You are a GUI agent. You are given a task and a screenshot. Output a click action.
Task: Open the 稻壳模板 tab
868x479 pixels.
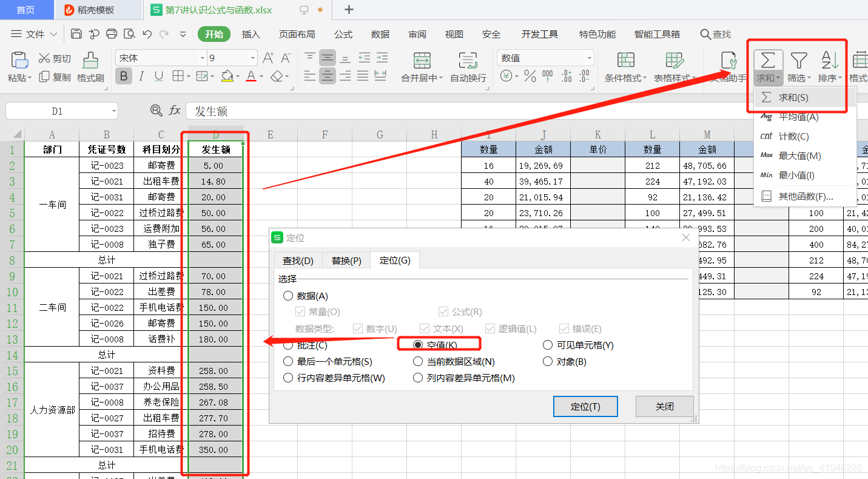tap(98, 10)
